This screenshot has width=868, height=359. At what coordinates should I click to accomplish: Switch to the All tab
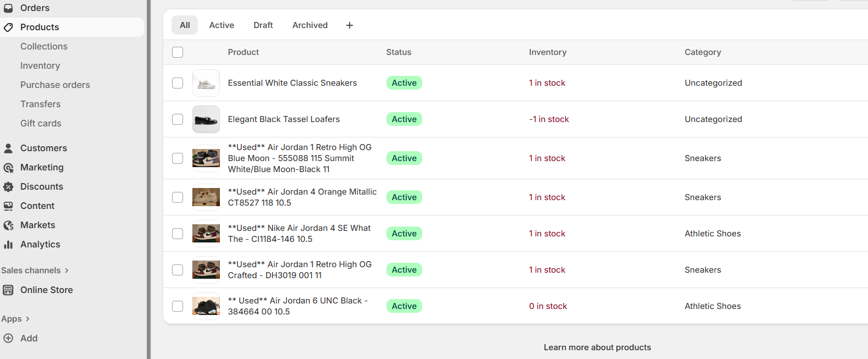coord(185,25)
